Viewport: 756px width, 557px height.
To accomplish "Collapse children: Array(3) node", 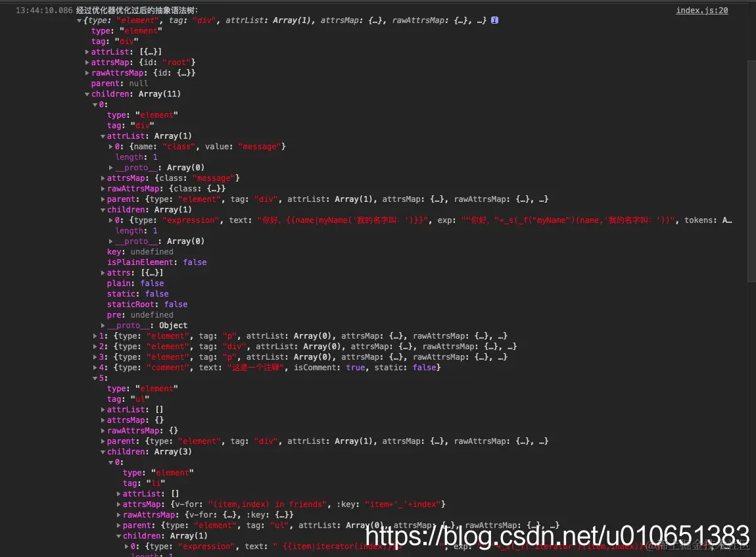I will point(103,452).
